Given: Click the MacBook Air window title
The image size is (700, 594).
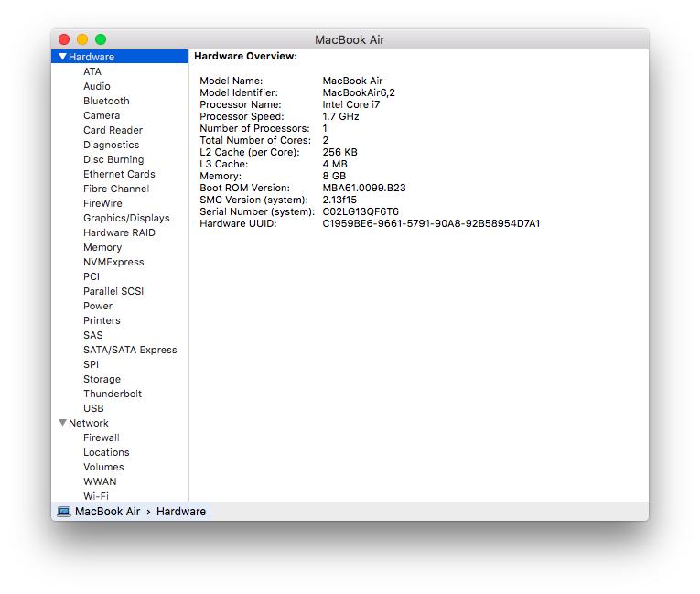Looking at the screenshot, I should [350, 39].
